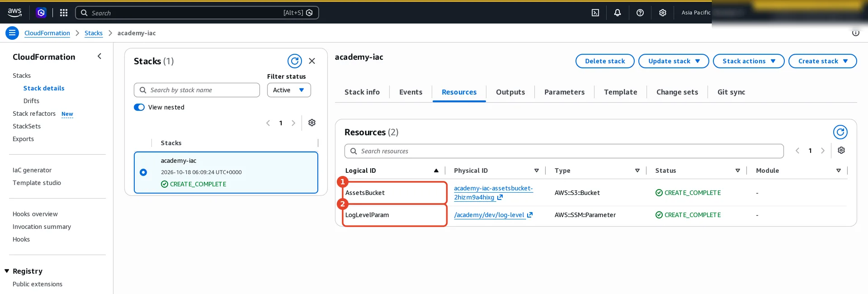
Task: Go to previous page of resources
Action: click(x=797, y=151)
